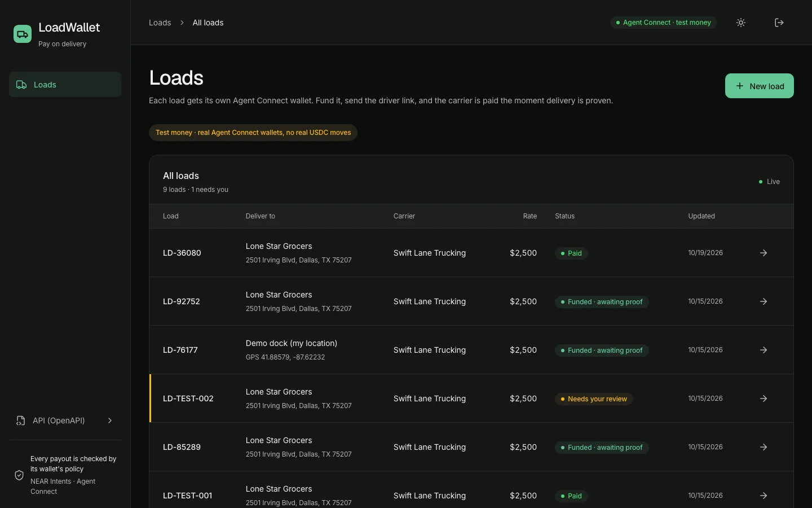Click Demo dock (my location) destination
Image resolution: width=812 pixels, height=508 pixels.
[x=291, y=343]
